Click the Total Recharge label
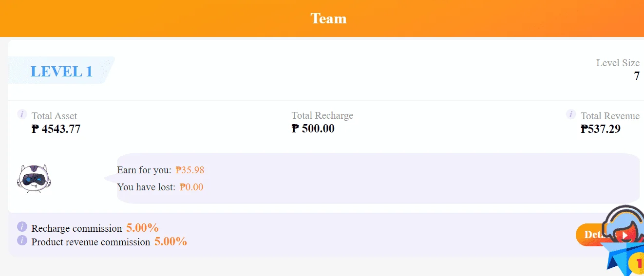644x276 pixels. [322, 115]
